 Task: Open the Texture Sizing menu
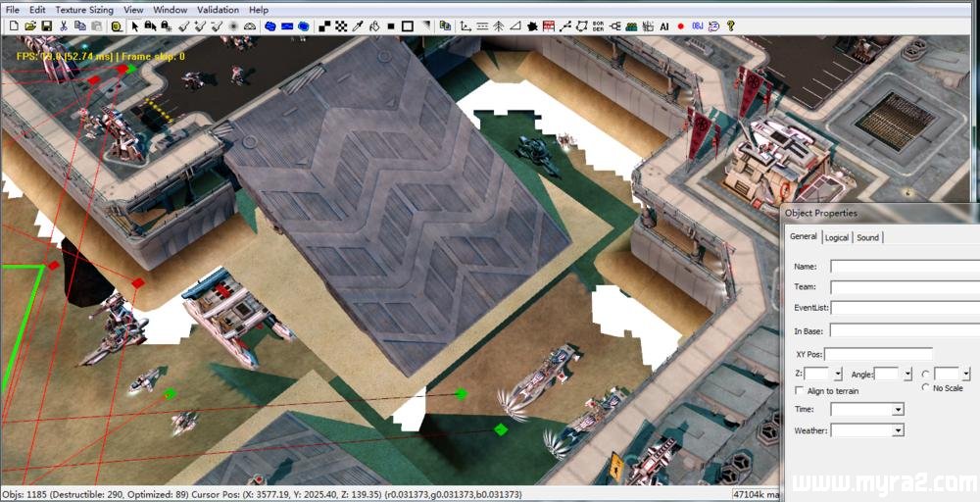tap(84, 10)
